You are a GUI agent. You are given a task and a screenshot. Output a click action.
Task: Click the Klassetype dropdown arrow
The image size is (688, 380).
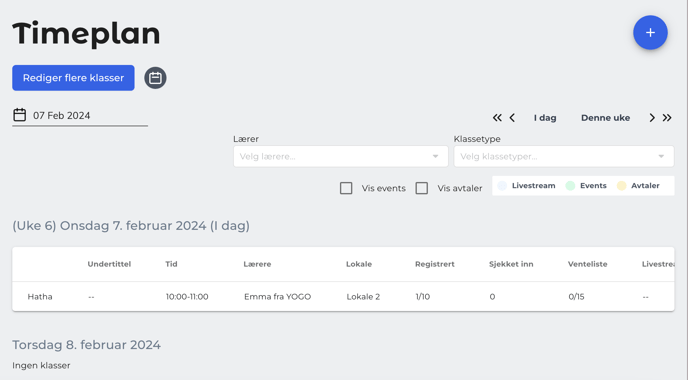[661, 156]
